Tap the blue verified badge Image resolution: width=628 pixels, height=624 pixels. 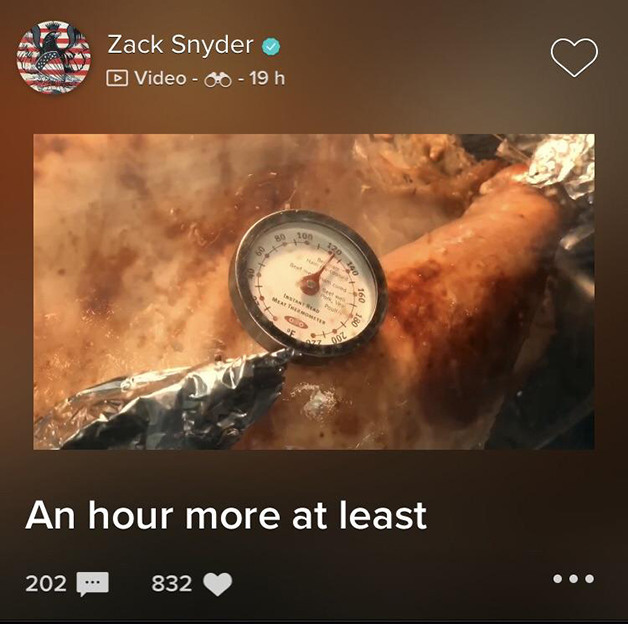(271, 46)
